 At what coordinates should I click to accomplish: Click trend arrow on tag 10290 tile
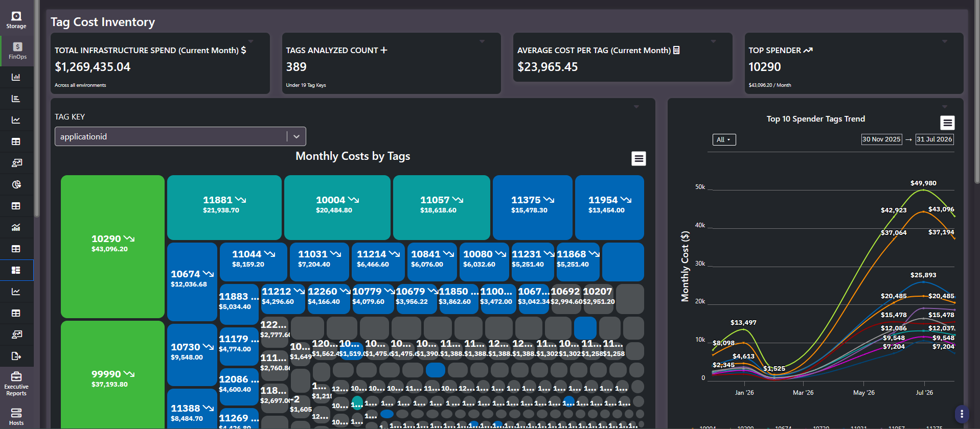(x=129, y=239)
